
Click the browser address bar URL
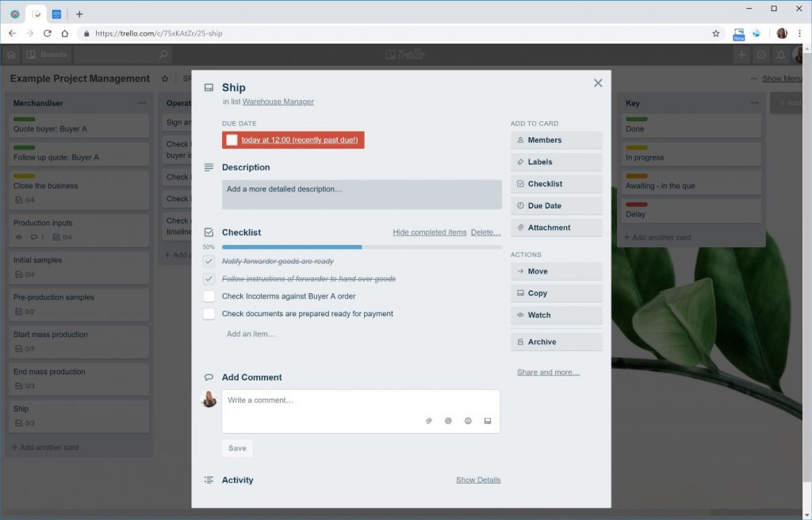(159, 33)
